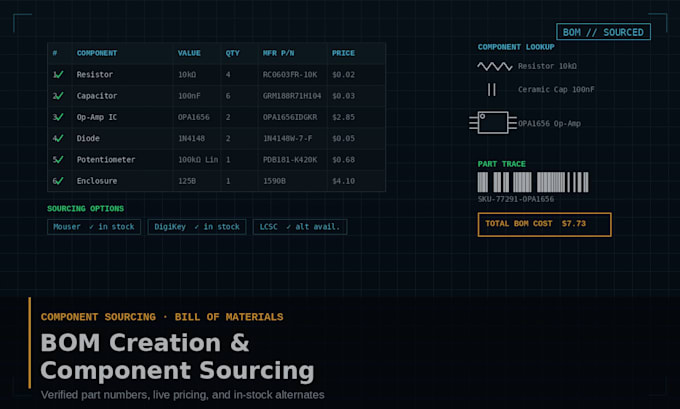This screenshot has height=409, width=680.
Task: Click the SOURCING OPTIONS heading
Action: [x=85, y=209]
